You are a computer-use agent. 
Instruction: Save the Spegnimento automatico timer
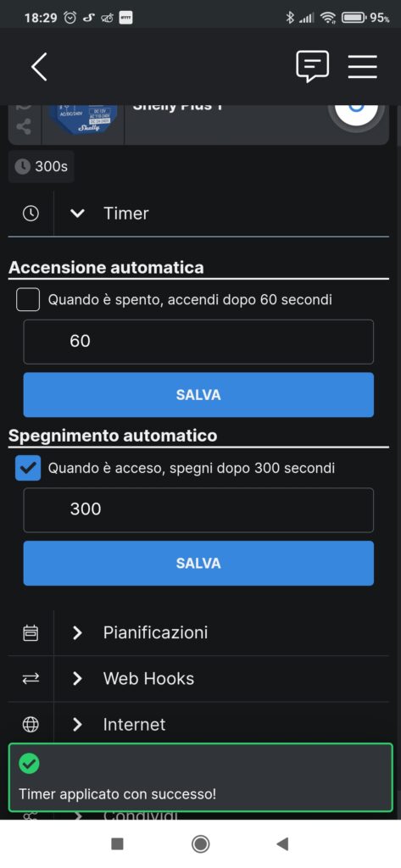tap(198, 563)
